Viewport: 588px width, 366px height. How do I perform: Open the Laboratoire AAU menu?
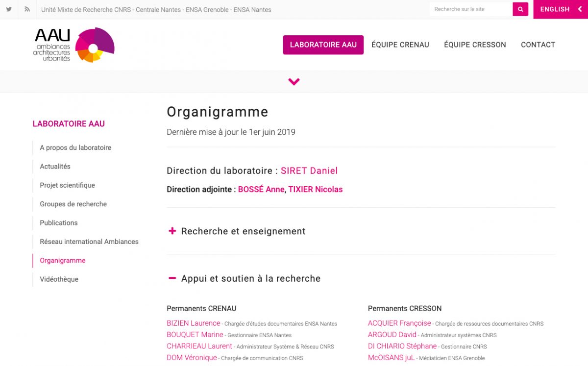point(323,45)
